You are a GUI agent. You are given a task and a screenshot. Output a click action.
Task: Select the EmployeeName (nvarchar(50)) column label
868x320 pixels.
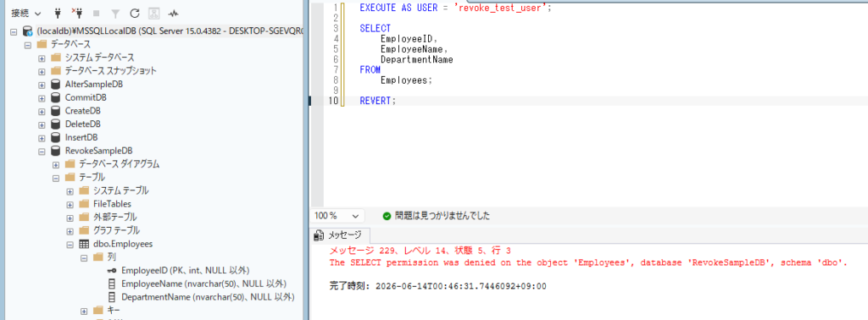click(203, 284)
